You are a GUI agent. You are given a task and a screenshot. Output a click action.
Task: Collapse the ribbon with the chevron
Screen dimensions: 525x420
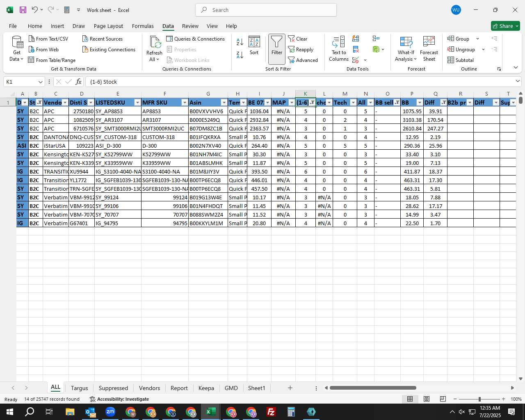(516, 68)
